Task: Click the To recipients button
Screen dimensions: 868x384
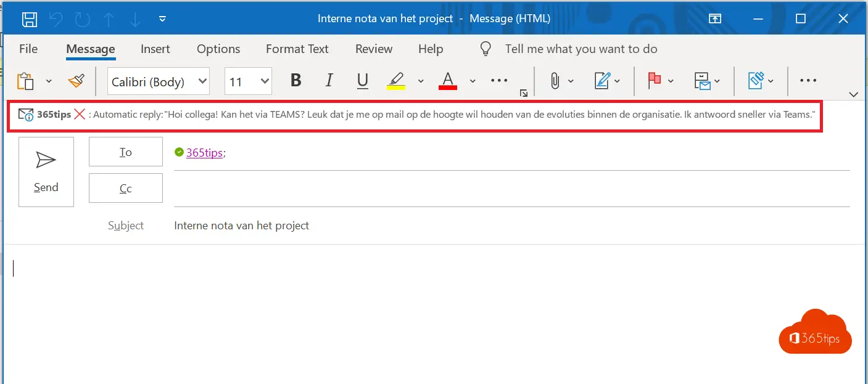Action: coord(126,152)
